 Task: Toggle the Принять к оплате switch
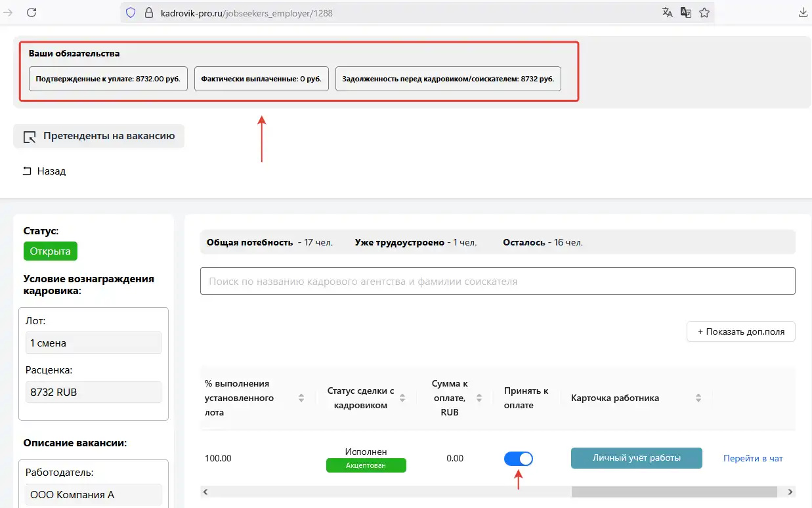tap(519, 458)
